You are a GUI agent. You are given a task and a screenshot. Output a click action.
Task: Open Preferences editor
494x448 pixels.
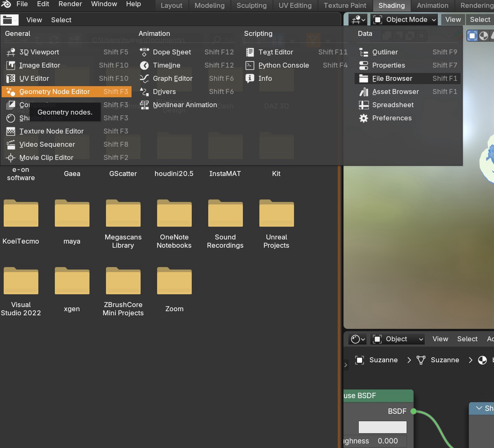click(408, 118)
